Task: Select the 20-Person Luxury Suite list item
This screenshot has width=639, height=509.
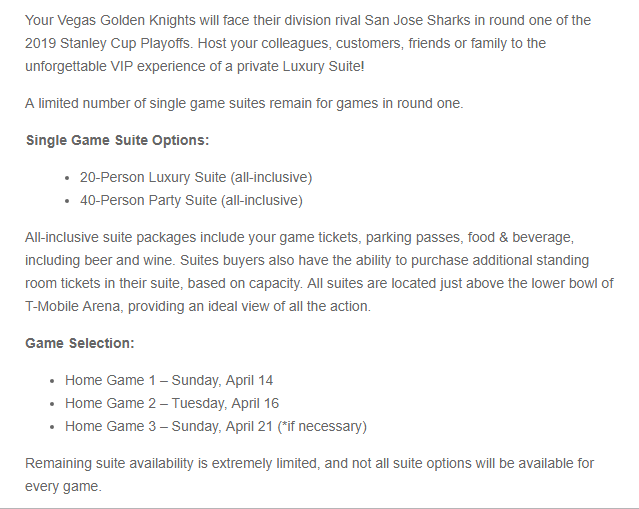Action: click(196, 177)
